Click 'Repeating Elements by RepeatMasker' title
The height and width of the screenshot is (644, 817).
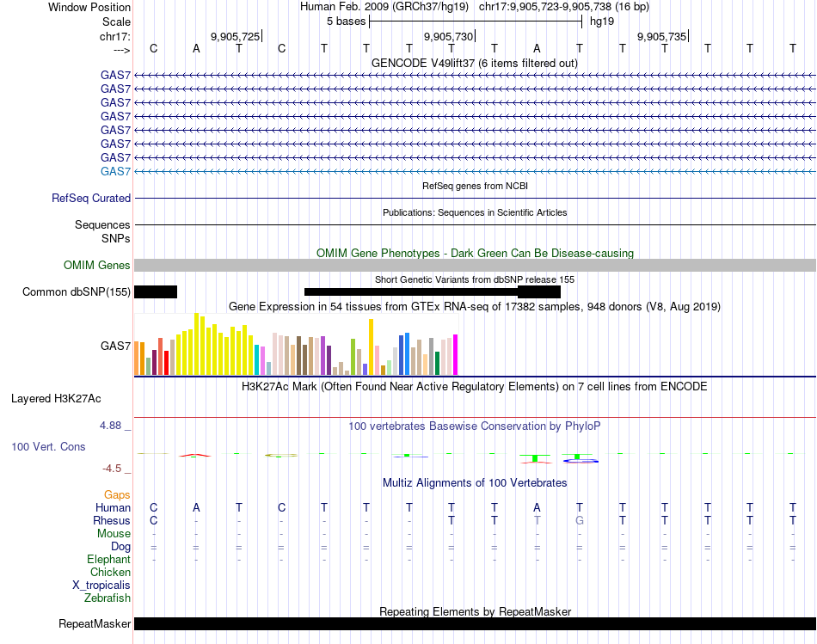(x=476, y=611)
